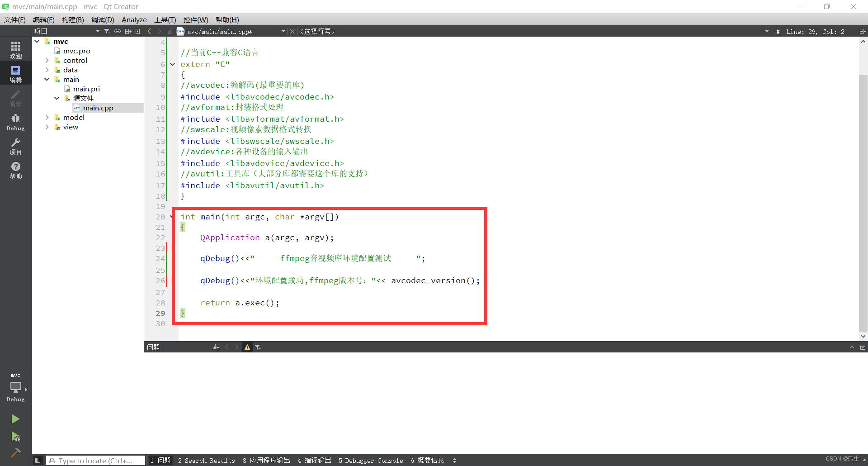Open the 控件(W) menu
This screenshot has width=868, height=466.
click(196, 19)
